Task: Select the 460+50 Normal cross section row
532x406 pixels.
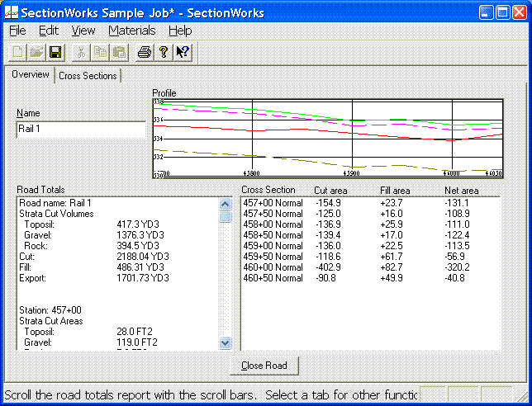Action: pyautogui.click(x=370, y=278)
